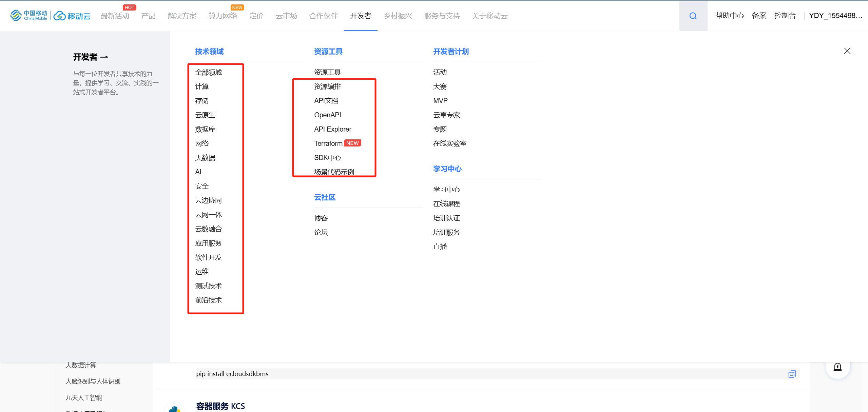This screenshot has width=868, height=412.
Task: Open the API文档 link
Action: tap(326, 101)
